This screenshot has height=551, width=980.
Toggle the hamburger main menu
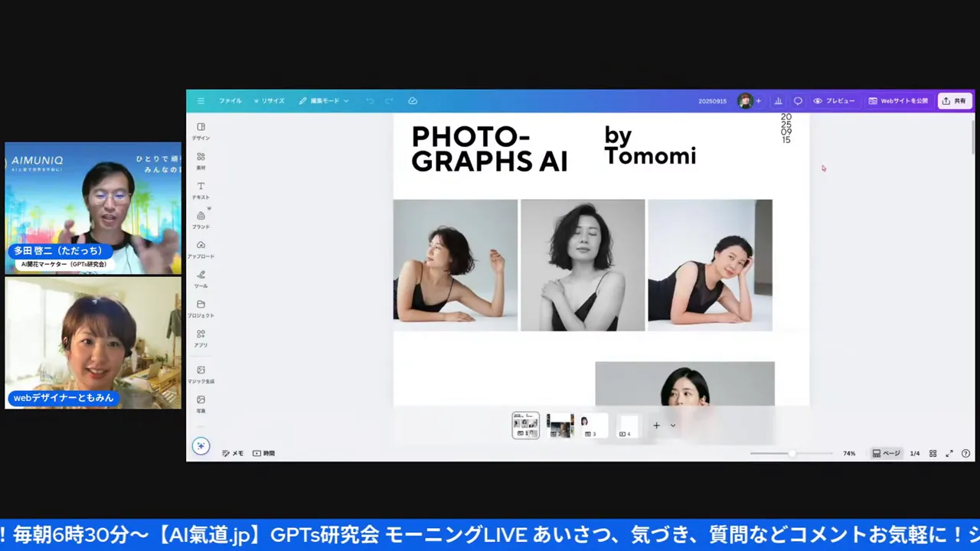coord(201,101)
